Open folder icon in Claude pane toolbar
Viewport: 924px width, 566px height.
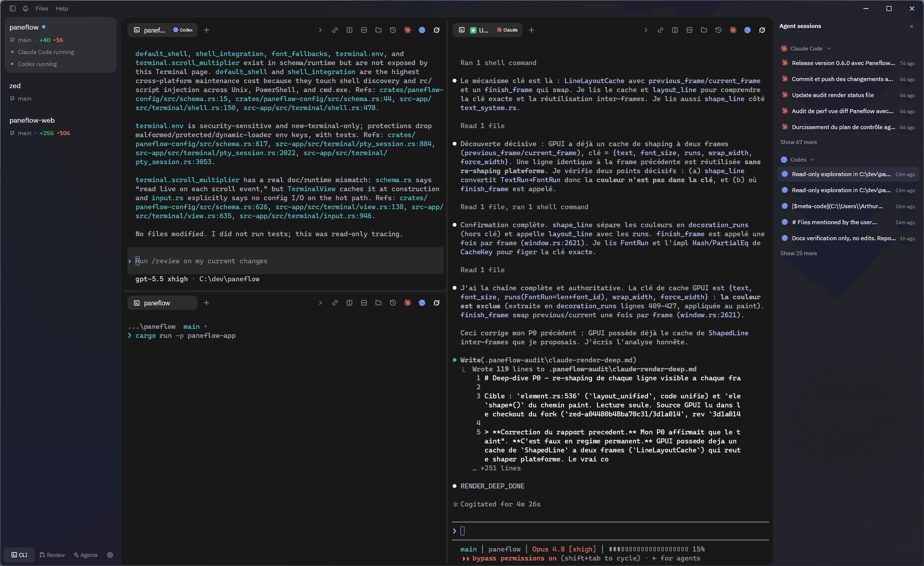[704, 30]
